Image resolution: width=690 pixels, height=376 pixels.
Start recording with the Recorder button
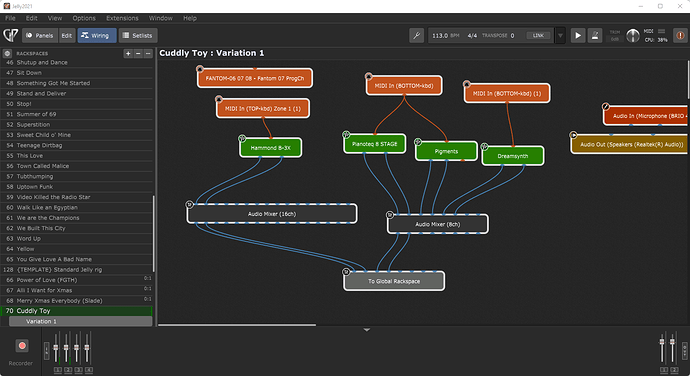click(22, 346)
